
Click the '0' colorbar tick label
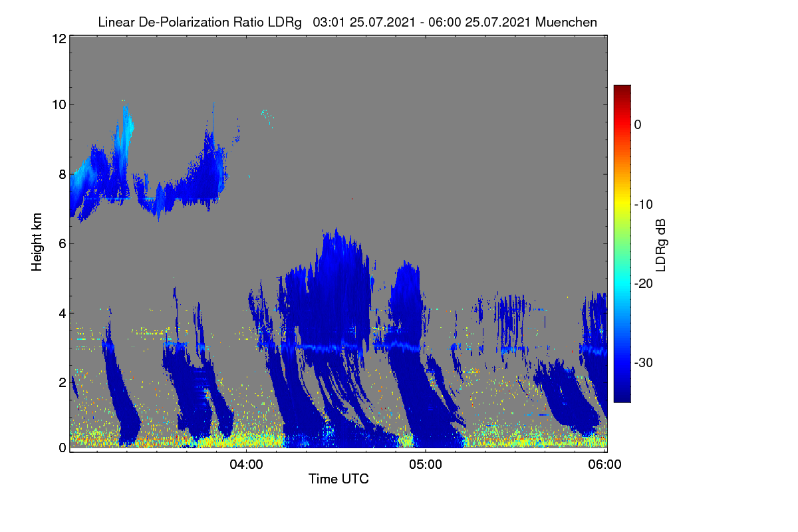(x=638, y=124)
